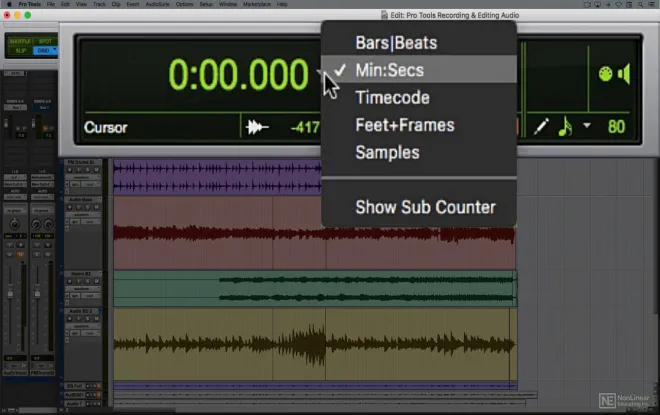The width and height of the screenshot is (660, 415).
Task: Open automation mode selector on PM Drums St
Action: (89, 184)
